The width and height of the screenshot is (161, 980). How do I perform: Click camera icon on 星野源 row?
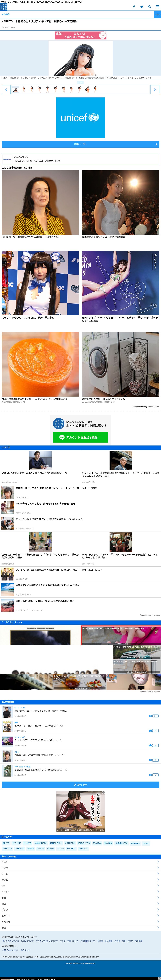pos(150,731)
